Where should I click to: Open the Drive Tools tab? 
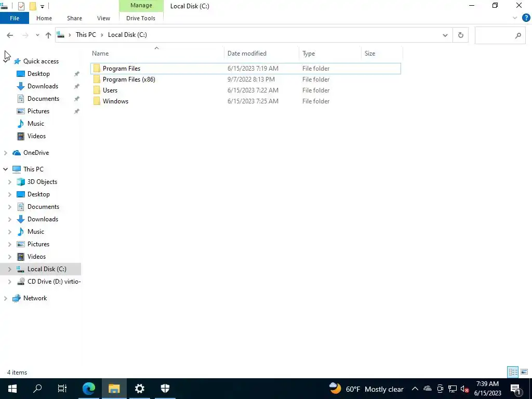(141, 18)
